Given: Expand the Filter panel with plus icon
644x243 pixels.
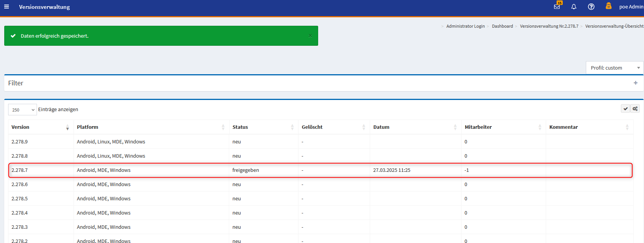Looking at the screenshot, I should coord(635,83).
